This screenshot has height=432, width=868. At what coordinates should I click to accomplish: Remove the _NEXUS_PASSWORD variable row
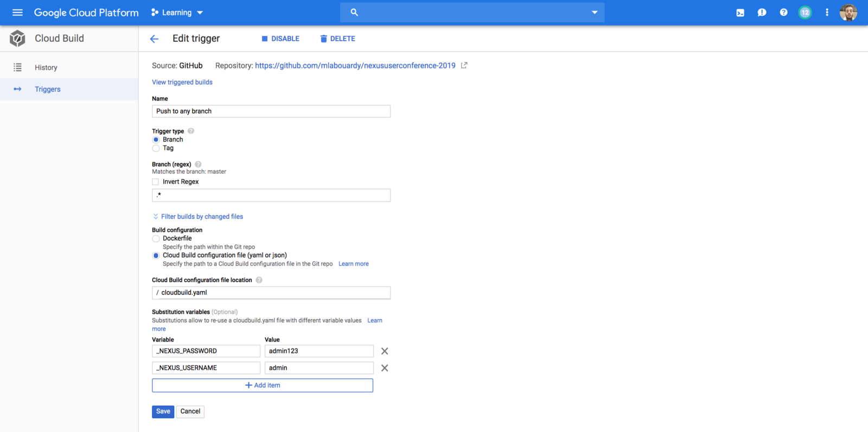[x=385, y=351]
